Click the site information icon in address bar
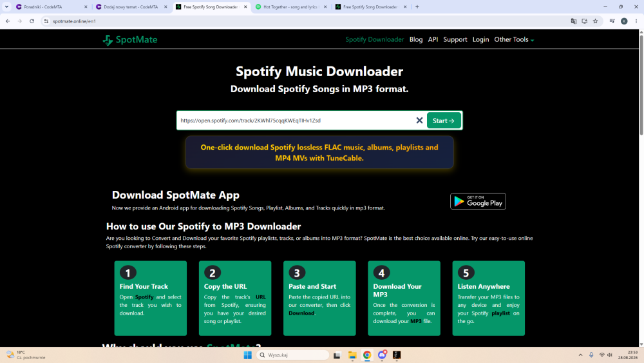This screenshot has height=363, width=644. (46, 21)
